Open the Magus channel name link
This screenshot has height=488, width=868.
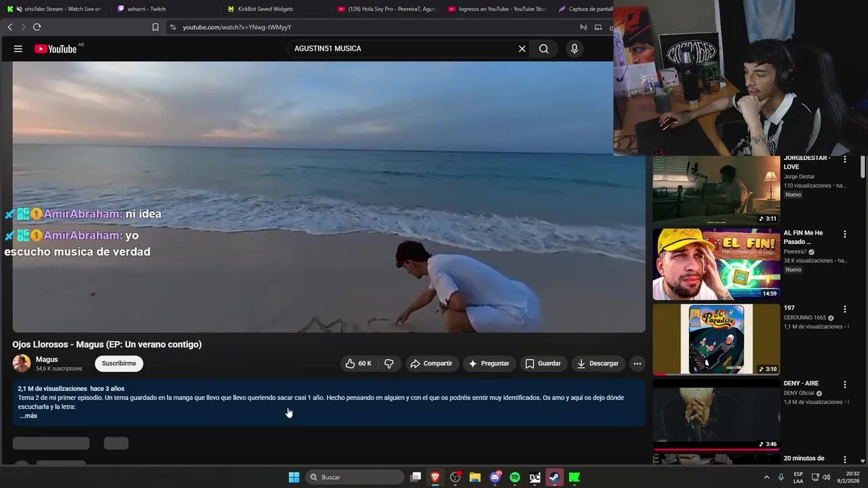[x=47, y=359]
